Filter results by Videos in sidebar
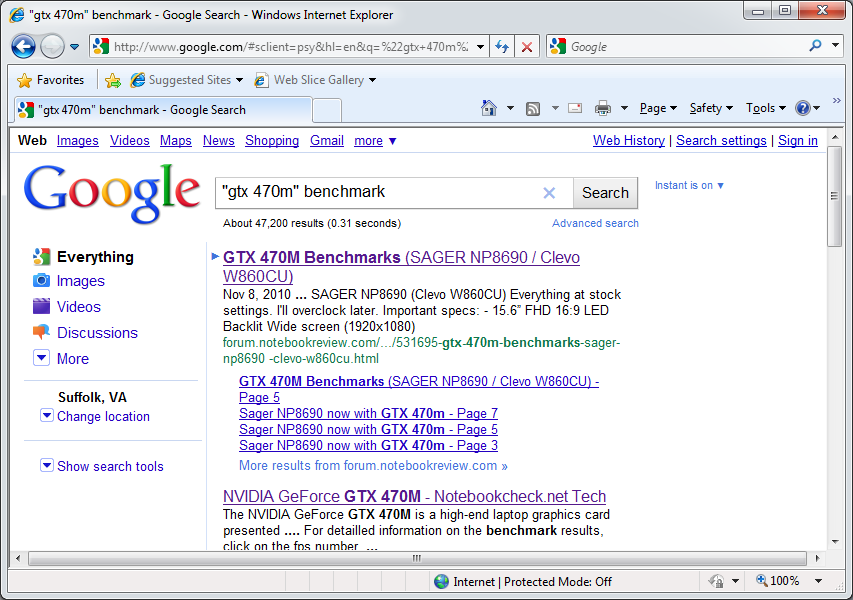 coord(79,307)
